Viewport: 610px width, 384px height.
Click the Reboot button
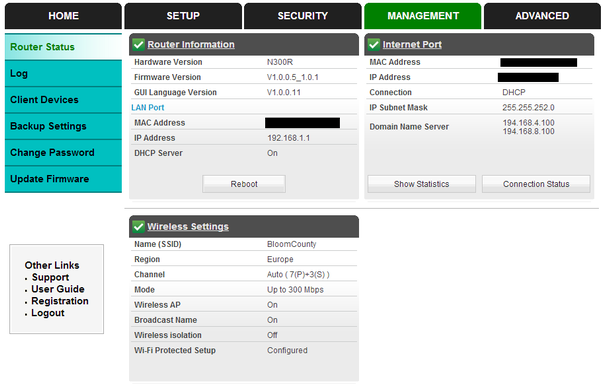click(244, 184)
